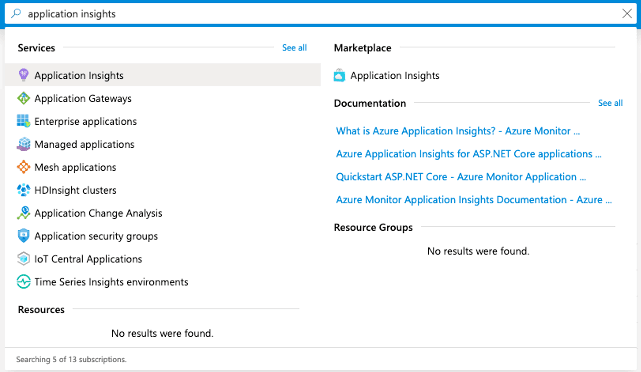641x372 pixels.
Task: Click the Mesh applications orange icon
Action: click(x=24, y=167)
